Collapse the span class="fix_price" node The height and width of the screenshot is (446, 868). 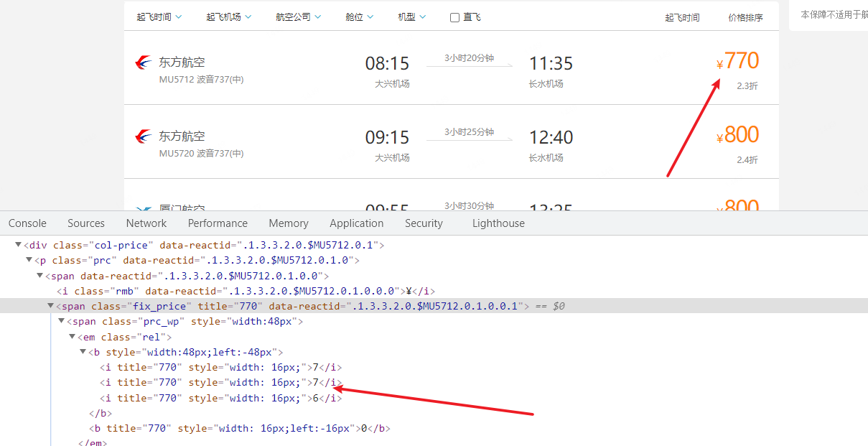click(51, 306)
